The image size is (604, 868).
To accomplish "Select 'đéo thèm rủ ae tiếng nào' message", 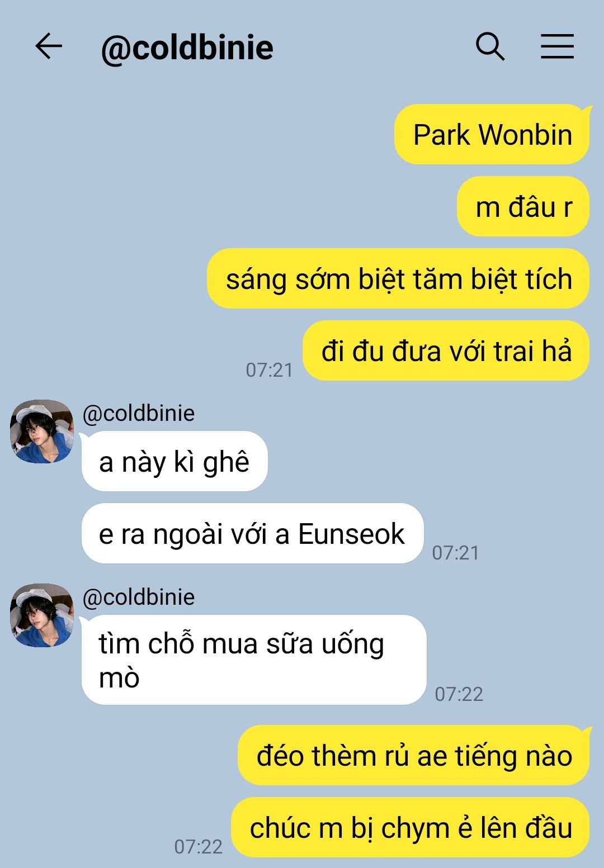I will (414, 756).
